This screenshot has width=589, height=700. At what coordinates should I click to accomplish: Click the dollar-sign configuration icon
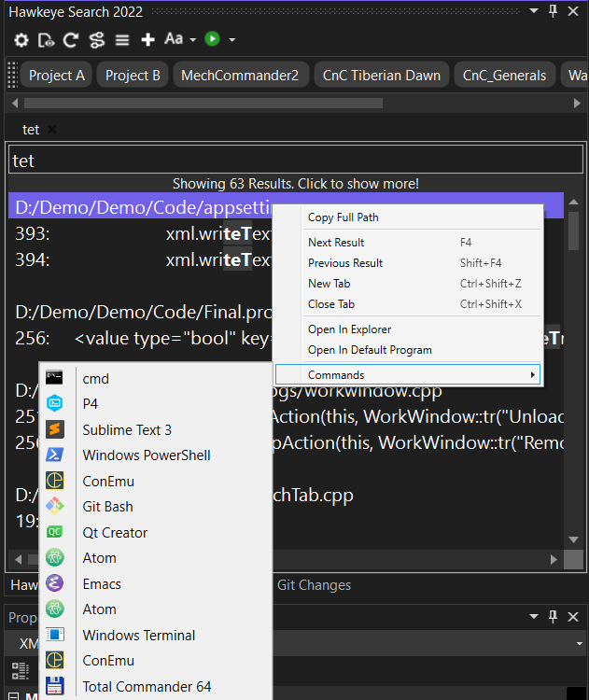97,40
